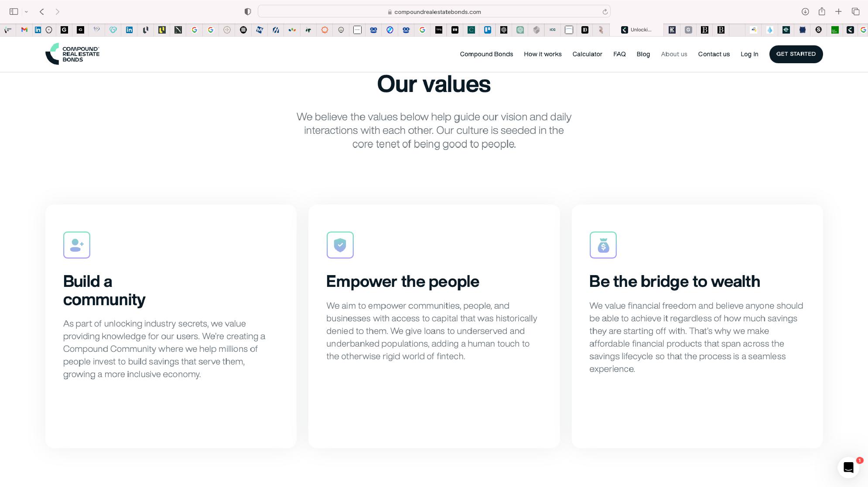Switch to the Unlocki... tab
This screenshot has width=868, height=487.
click(637, 30)
